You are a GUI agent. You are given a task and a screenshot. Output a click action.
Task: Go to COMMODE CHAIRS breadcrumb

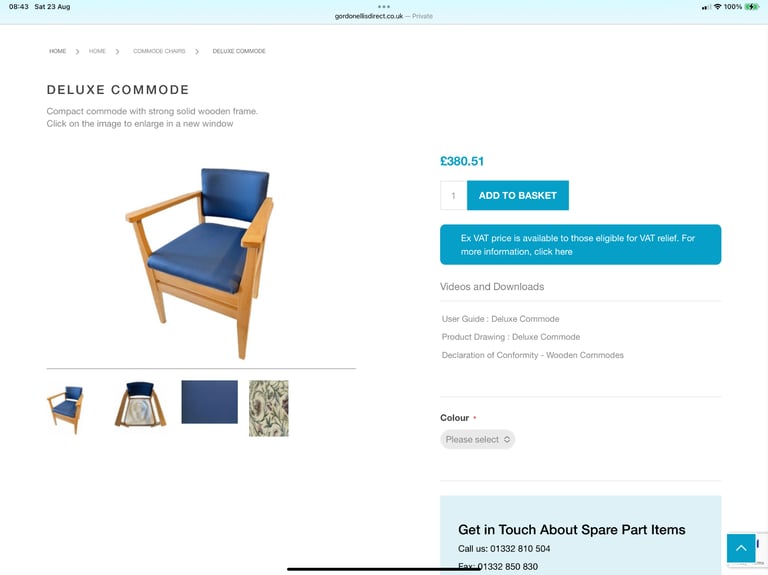click(159, 51)
